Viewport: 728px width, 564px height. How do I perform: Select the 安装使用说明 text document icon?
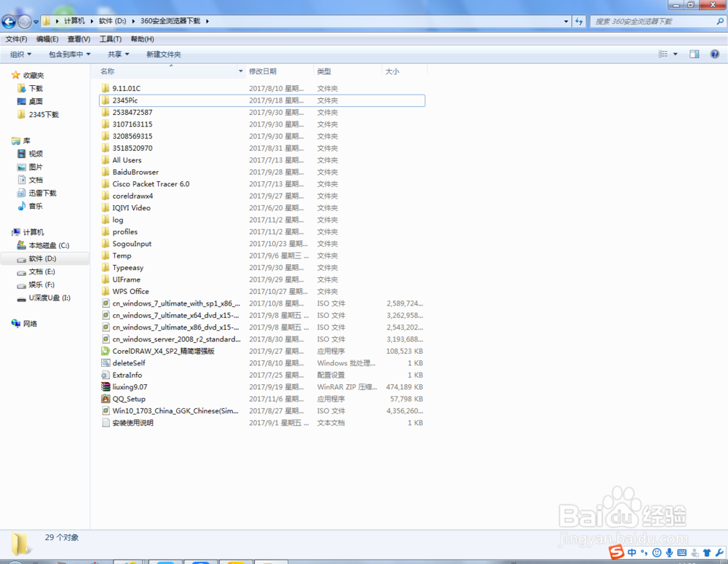tap(106, 422)
